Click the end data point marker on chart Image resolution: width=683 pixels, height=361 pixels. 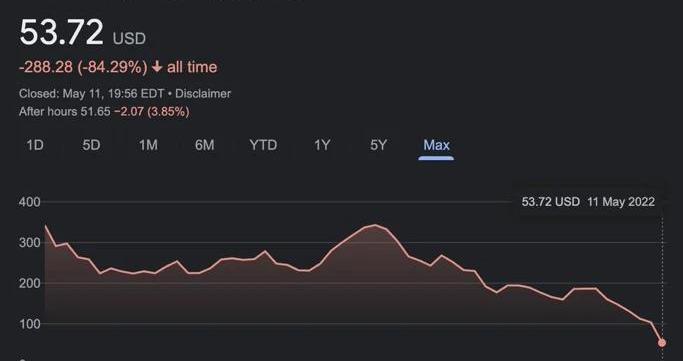pyautogui.click(x=662, y=343)
